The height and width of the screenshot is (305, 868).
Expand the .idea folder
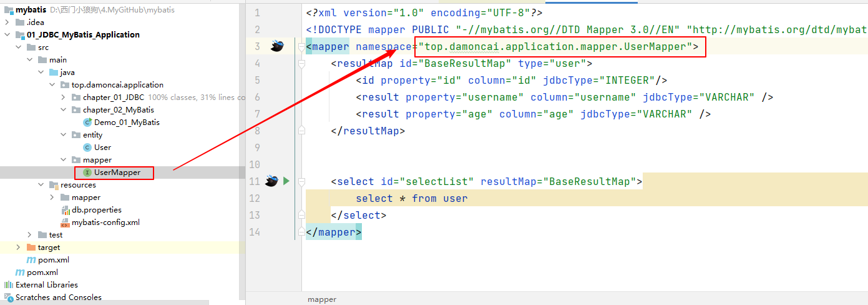[x=7, y=22]
